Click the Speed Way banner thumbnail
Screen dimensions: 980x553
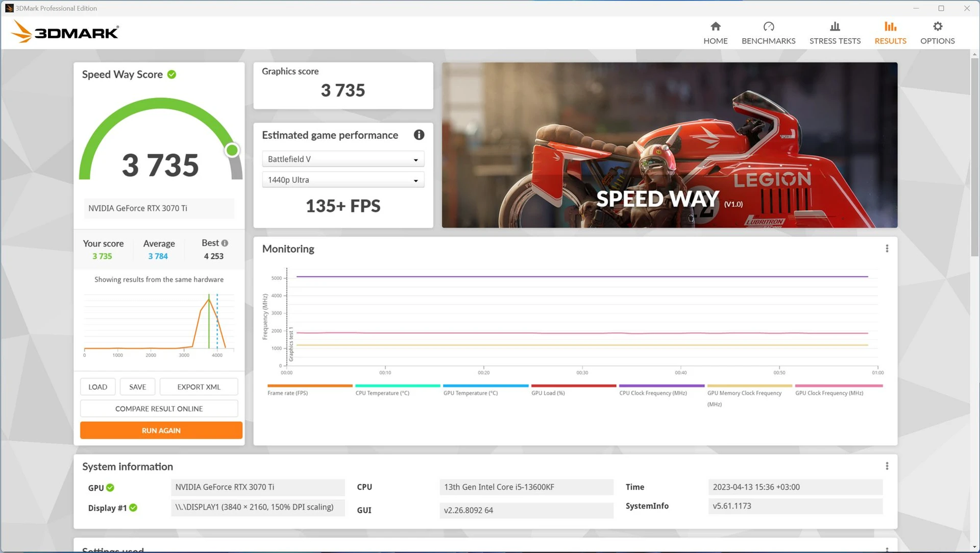click(x=669, y=145)
